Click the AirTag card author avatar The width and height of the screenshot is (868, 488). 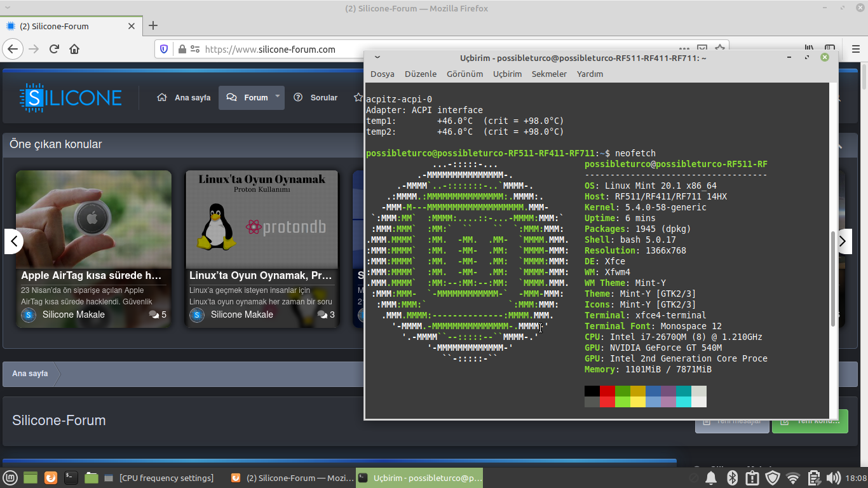[x=29, y=315]
